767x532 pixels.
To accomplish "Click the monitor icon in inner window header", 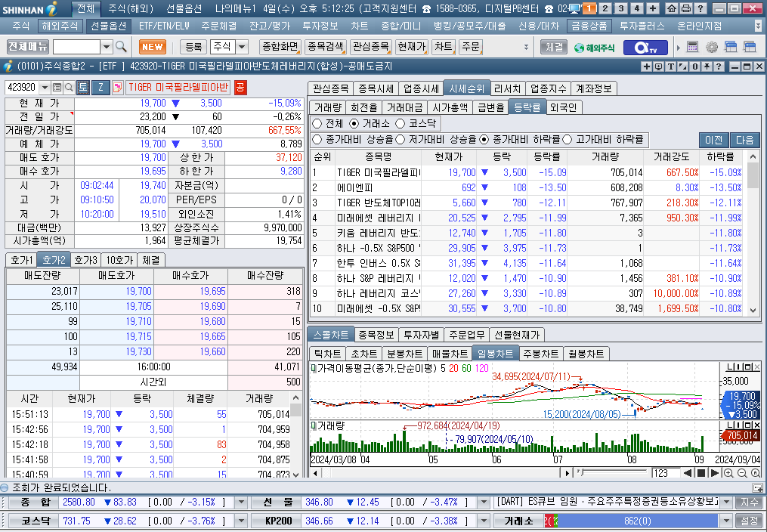I will 658,66.
